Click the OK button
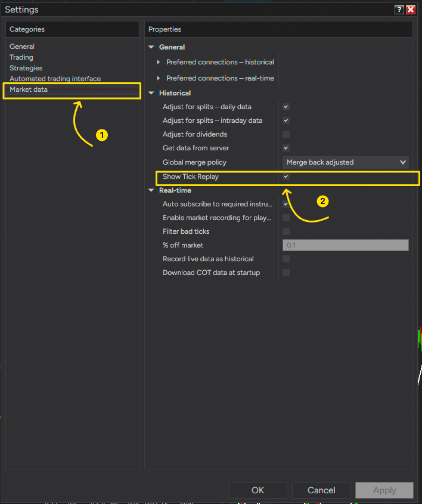 coord(258,490)
